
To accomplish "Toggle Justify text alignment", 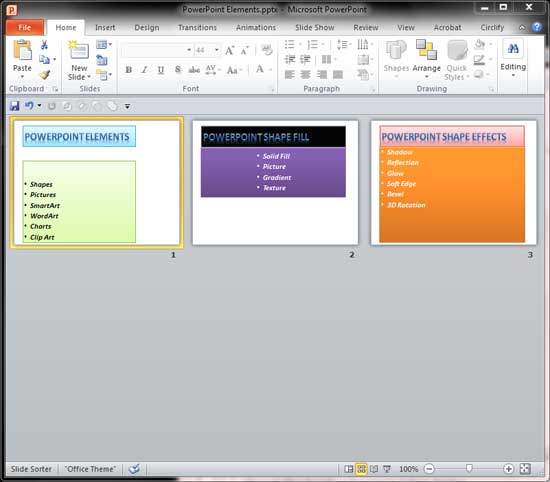I will [x=338, y=74].
